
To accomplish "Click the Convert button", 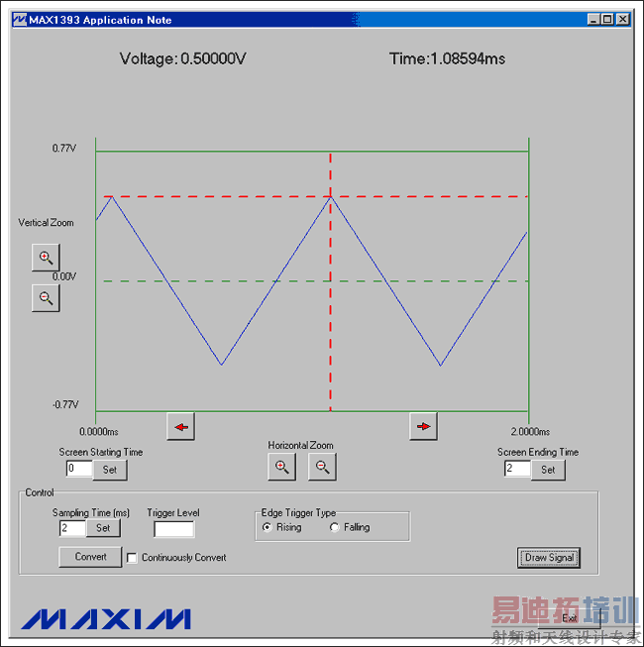I will (90, 557).
